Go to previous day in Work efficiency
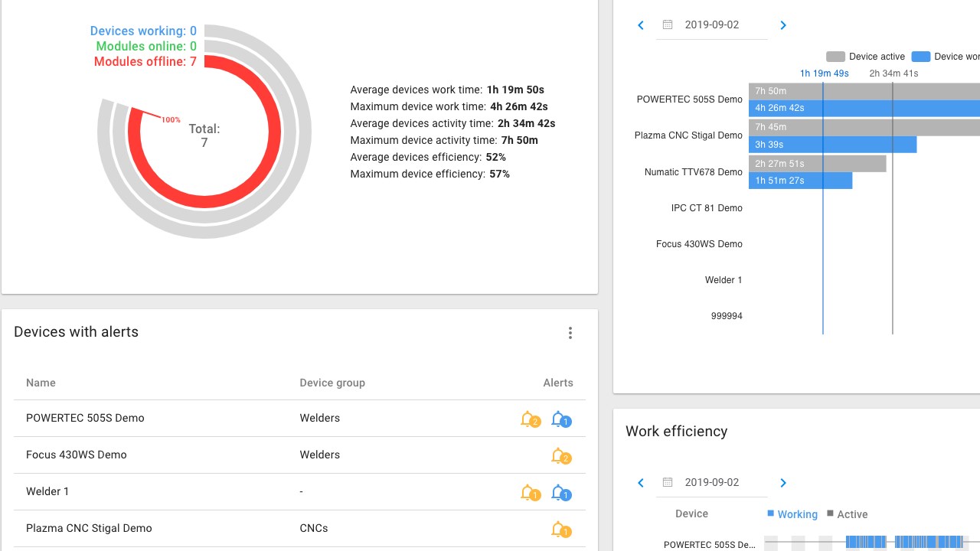This screenshot has width=980, height=551. click(641, 483)
